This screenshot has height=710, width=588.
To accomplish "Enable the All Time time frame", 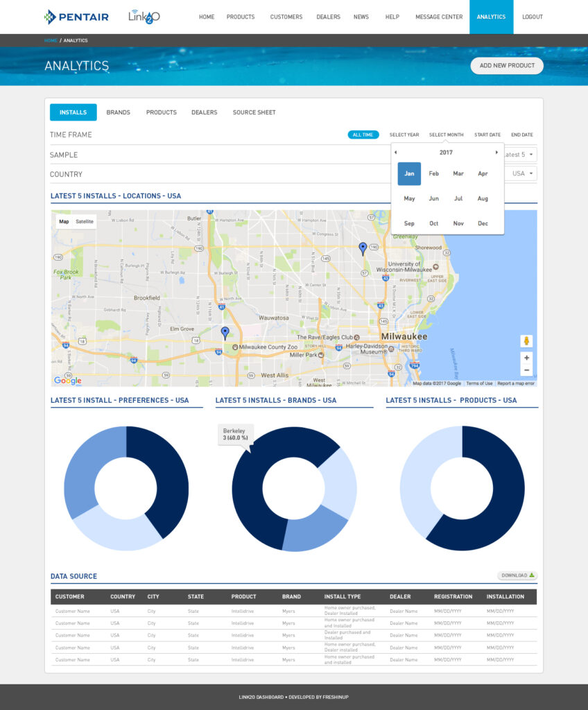I will click(x=363, y=135).
